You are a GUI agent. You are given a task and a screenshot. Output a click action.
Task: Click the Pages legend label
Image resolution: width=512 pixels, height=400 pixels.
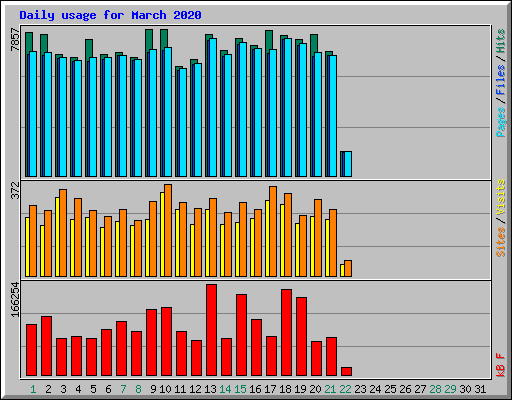(x=501, y=122)
